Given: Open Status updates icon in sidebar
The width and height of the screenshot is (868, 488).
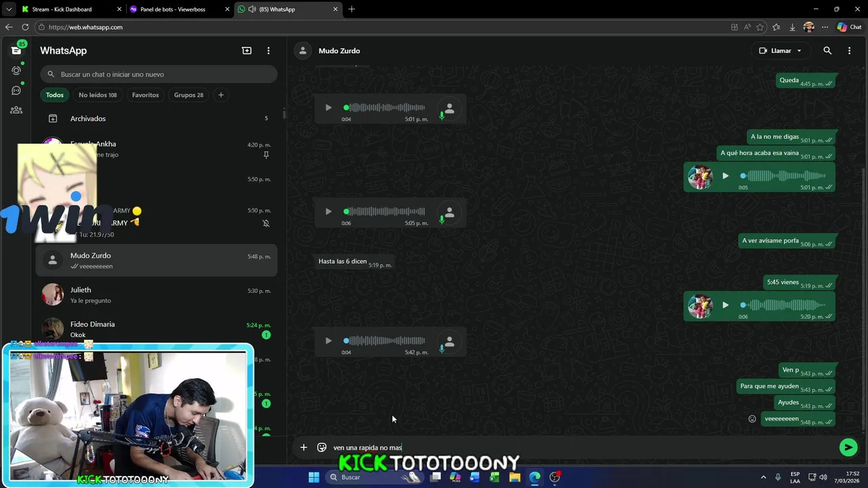Looking at the screenshot, I should pyautogui.click(x=16, y=70).
